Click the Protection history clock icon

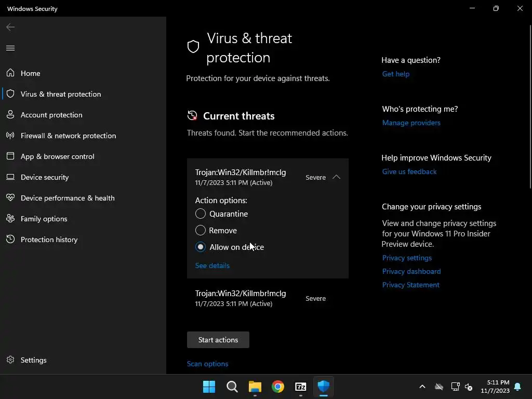tap(10, 239)
